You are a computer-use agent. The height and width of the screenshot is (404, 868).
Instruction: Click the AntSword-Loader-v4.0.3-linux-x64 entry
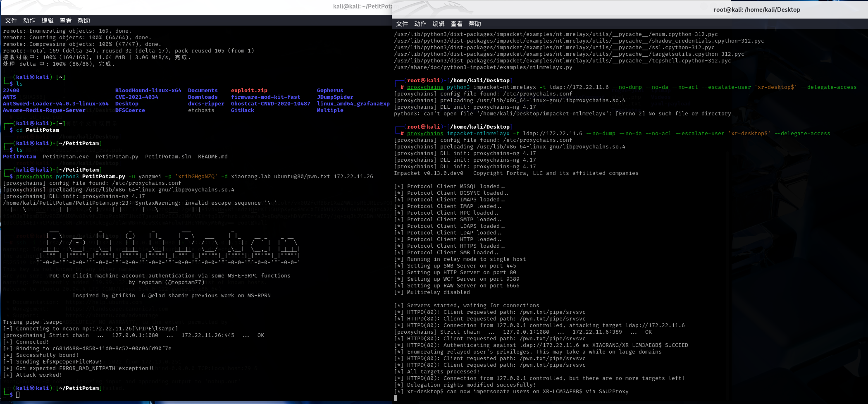(x=56, y=104)
